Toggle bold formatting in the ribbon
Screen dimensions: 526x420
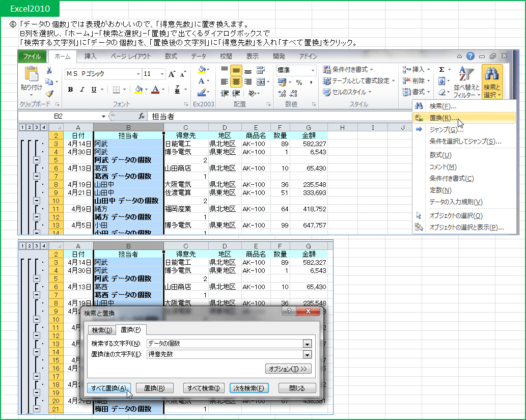coord(70,90)
